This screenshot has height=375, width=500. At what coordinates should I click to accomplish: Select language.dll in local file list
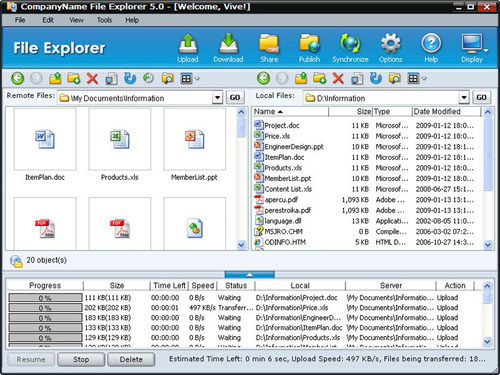click(278, 221)
